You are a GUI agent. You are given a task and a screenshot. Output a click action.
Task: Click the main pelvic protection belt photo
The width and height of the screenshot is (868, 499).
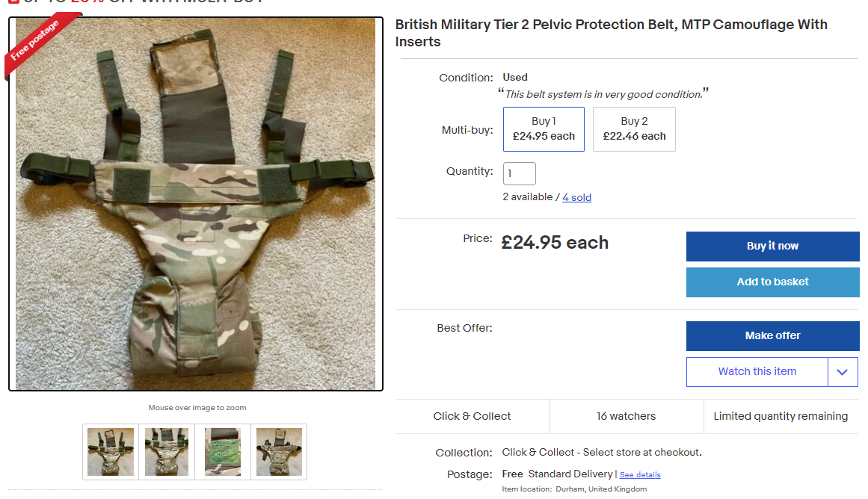(x=196, y=203)
